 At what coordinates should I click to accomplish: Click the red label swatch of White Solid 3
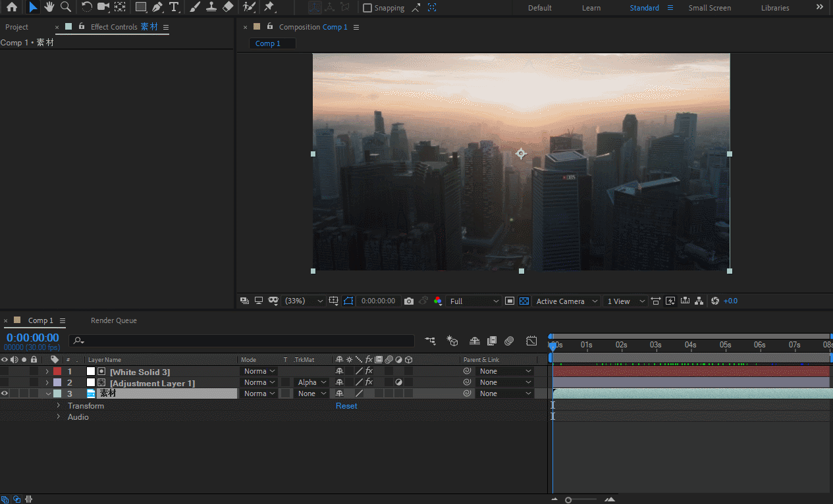tap(57, 371)
